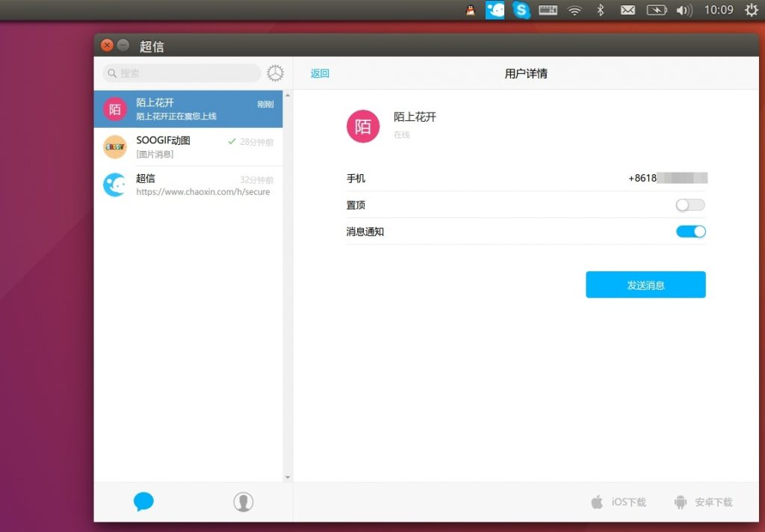Image resolution: width=765 pixels, height=532 pixels.
Task: Open the Wi-Fi network indicator
Action: point(574,10)
